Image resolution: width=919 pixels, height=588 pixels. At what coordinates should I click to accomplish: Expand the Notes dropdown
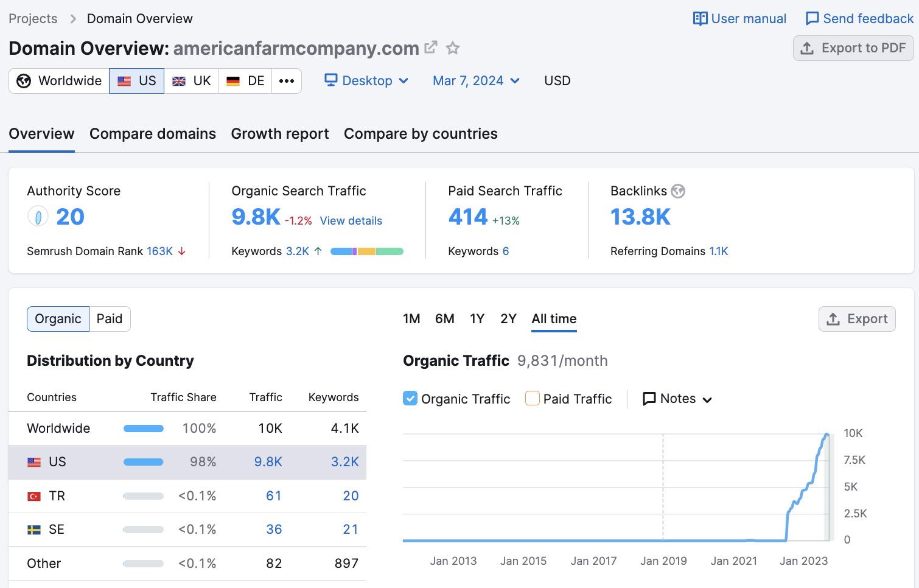pyautogui.click(x=677, y=399)
